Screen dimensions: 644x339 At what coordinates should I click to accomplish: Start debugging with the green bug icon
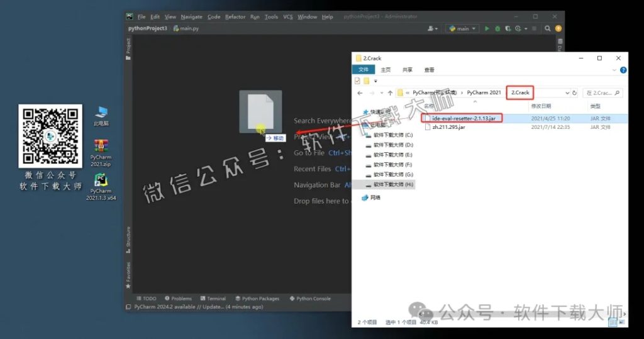pos(497,28)
